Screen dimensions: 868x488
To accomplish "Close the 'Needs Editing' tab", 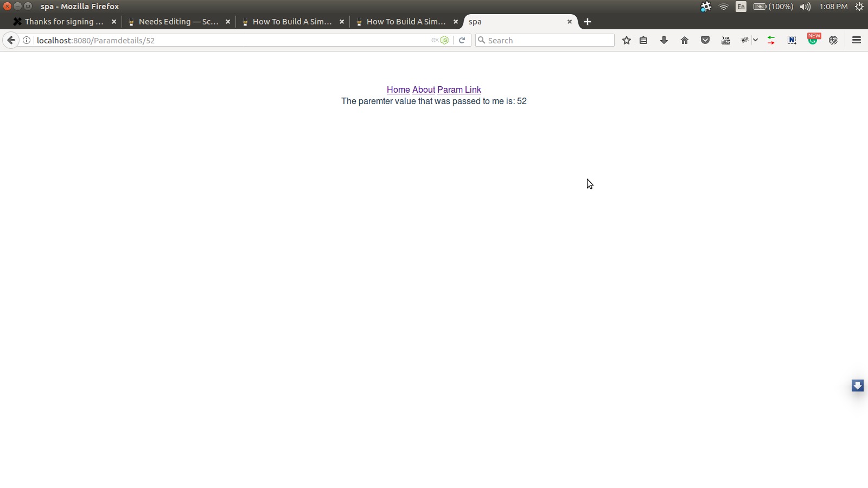I will [x=228, y=22].
